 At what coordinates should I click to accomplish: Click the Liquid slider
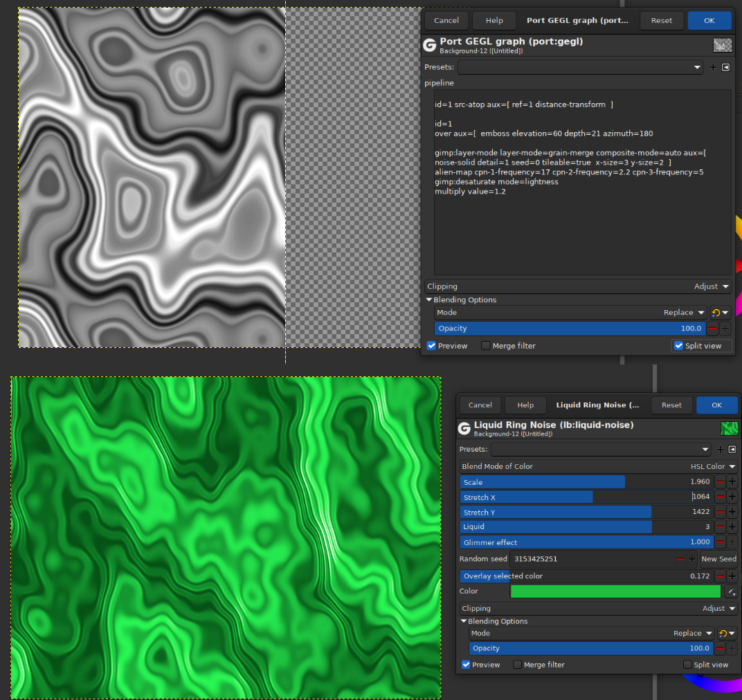(586, 527)
